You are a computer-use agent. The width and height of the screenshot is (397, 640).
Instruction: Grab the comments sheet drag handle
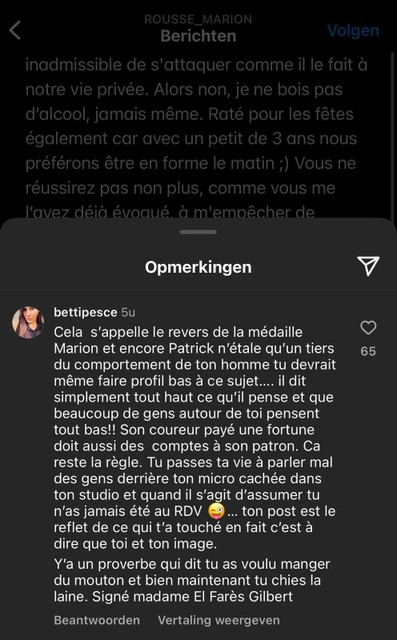pos(198,232)
